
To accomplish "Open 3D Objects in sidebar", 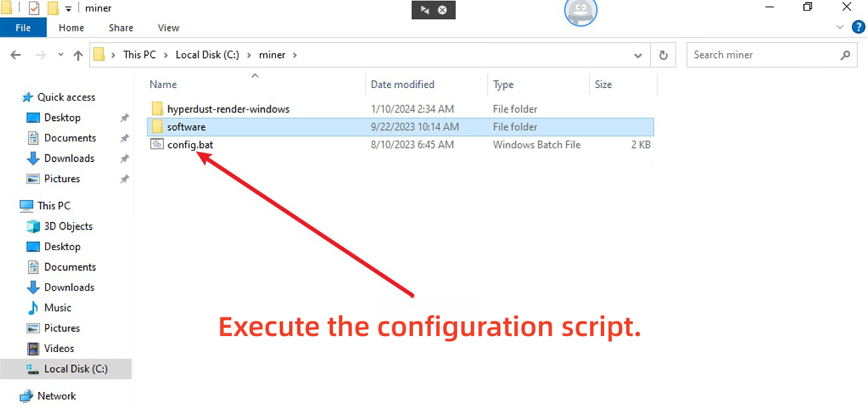I will click(68, 226).
